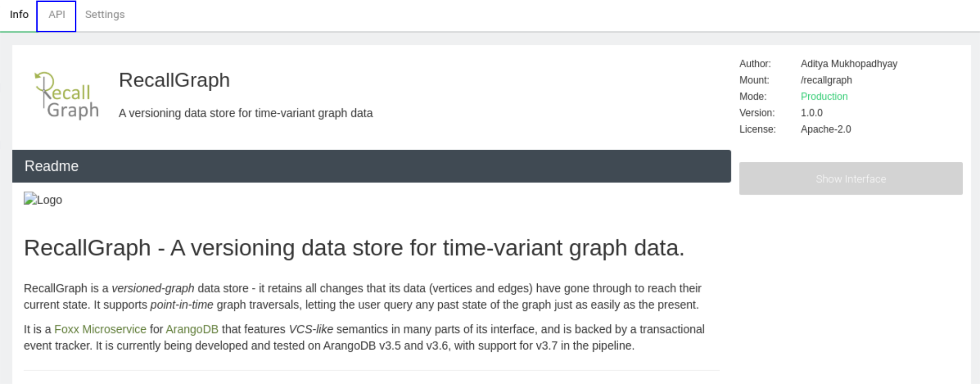
Task: Open the Foxx Microservice link
Action: (100, 329)
